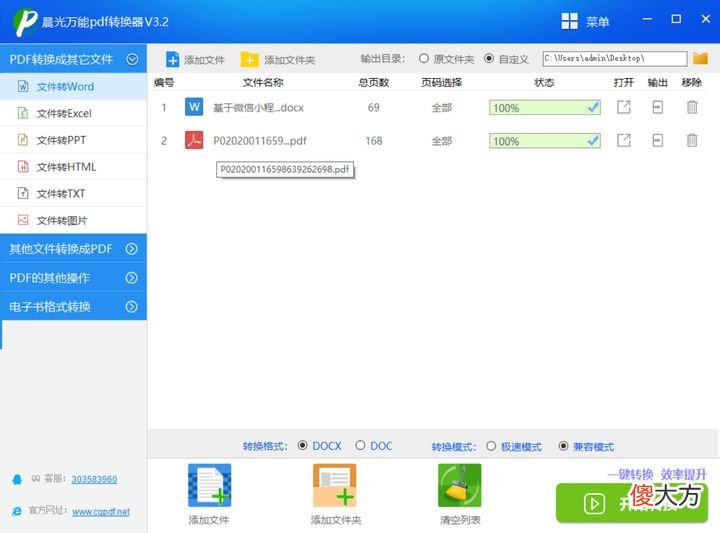This screenshot has height=533, width=720.
Task: Click the Word file icon in row 1
Action: [194, 107]
